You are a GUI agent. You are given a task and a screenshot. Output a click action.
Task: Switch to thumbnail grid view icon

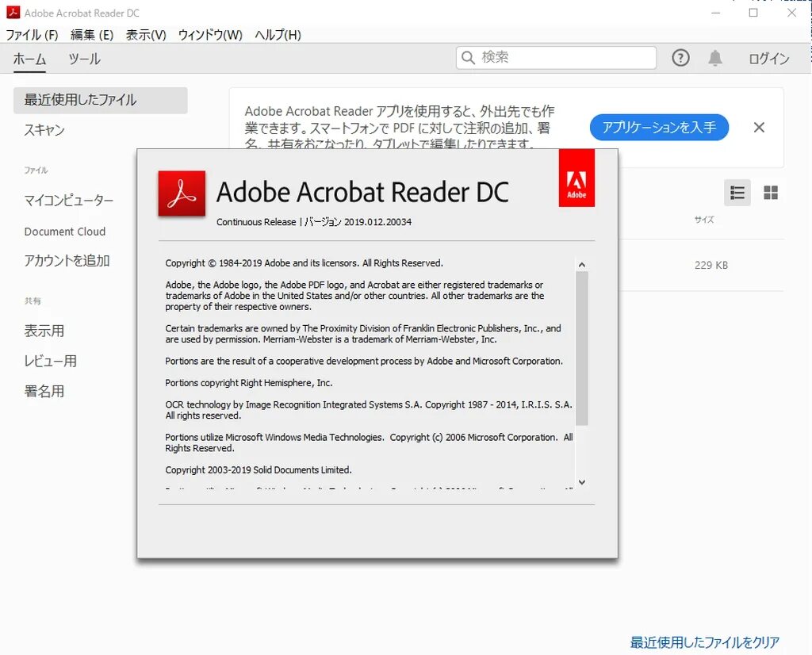click(x=771, y=193)
